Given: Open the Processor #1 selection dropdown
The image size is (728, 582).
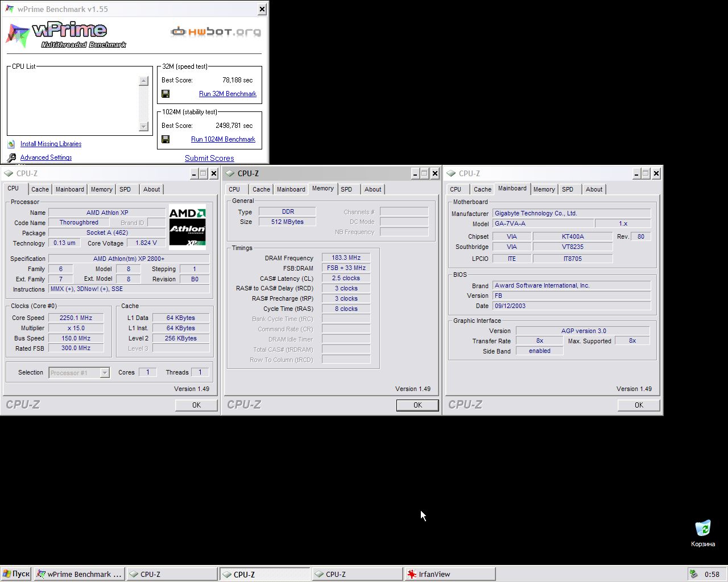Looking at the screenshot, I should 105,373.
